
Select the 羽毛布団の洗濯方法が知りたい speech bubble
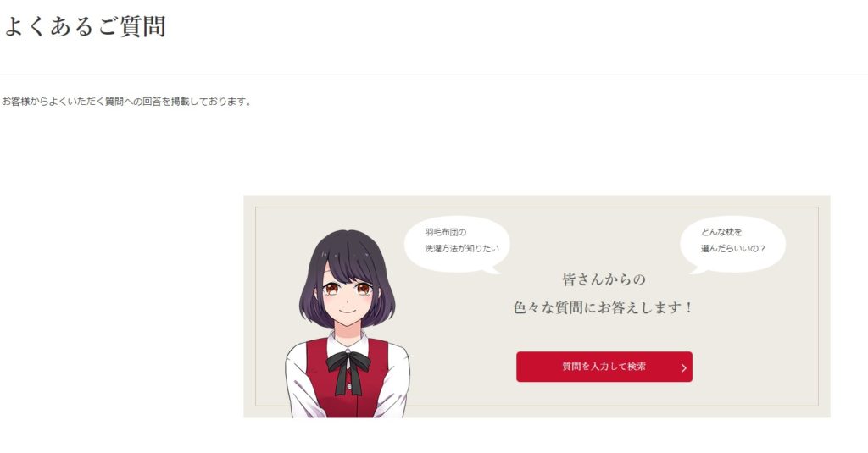[x=457, y=245]
